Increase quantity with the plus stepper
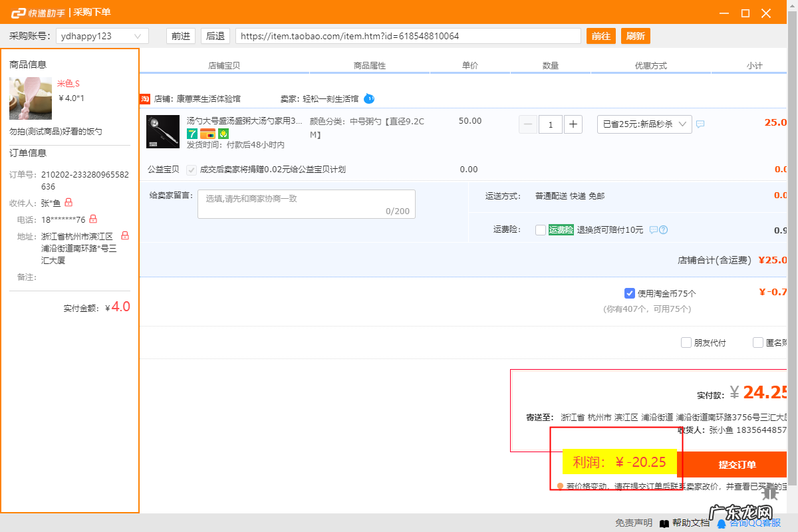The image size is (798, 532). [x=573, y=124]
